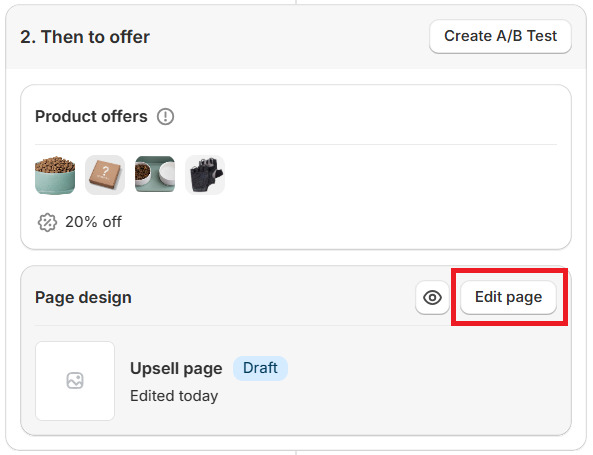Select the dog food bowl product thumbnail
Viewport: 593px width, 455px height.
(x=55, y=175)
